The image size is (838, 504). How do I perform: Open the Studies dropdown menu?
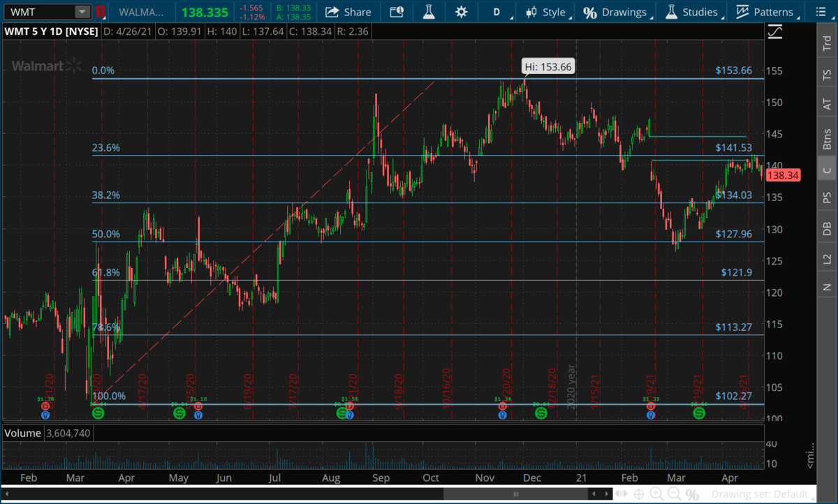click(x=691, y=12)
